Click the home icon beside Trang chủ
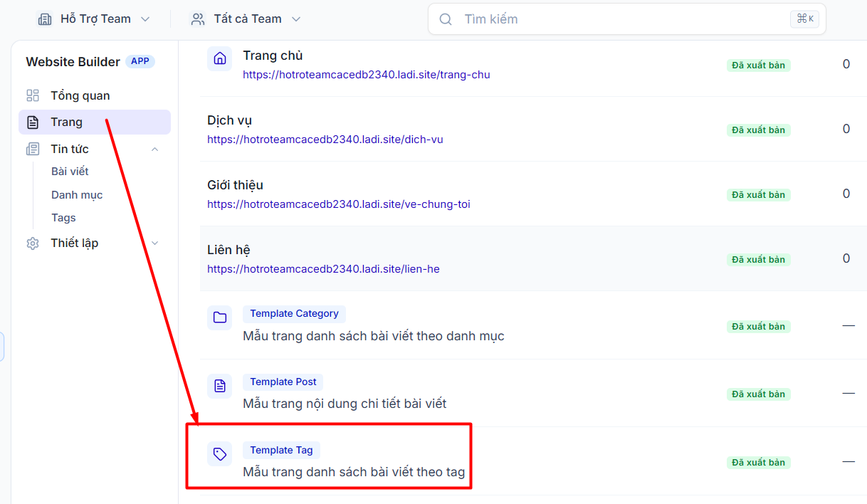Viewport: 867px width, 504px height. (220, 58)
